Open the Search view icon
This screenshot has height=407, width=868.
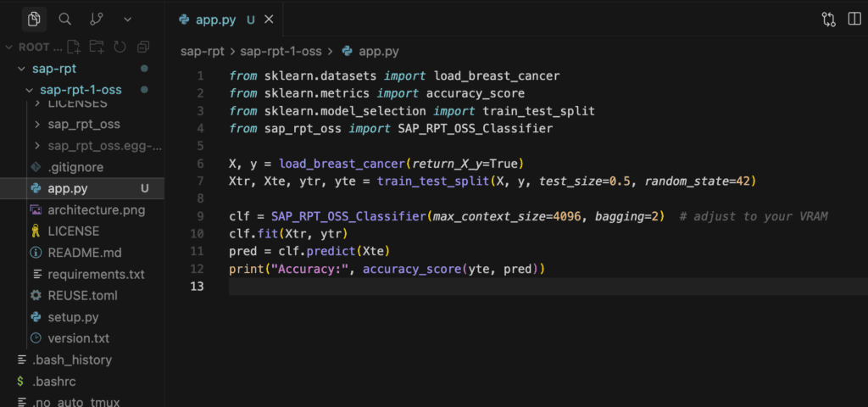65,19
